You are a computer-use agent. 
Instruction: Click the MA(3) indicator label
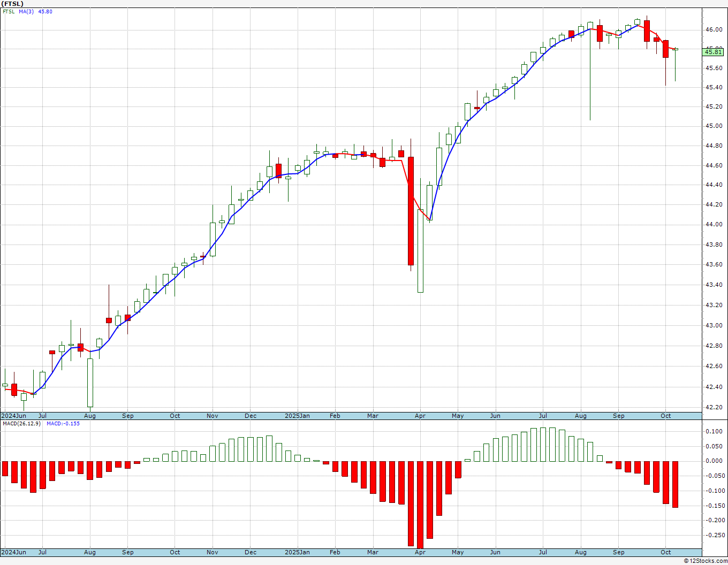[x=26, y=12]
